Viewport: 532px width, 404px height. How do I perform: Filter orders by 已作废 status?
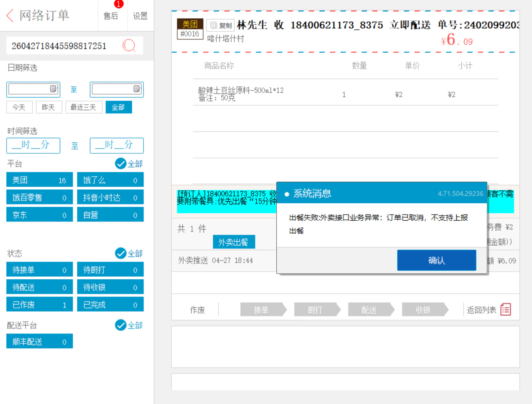point(40,304)
